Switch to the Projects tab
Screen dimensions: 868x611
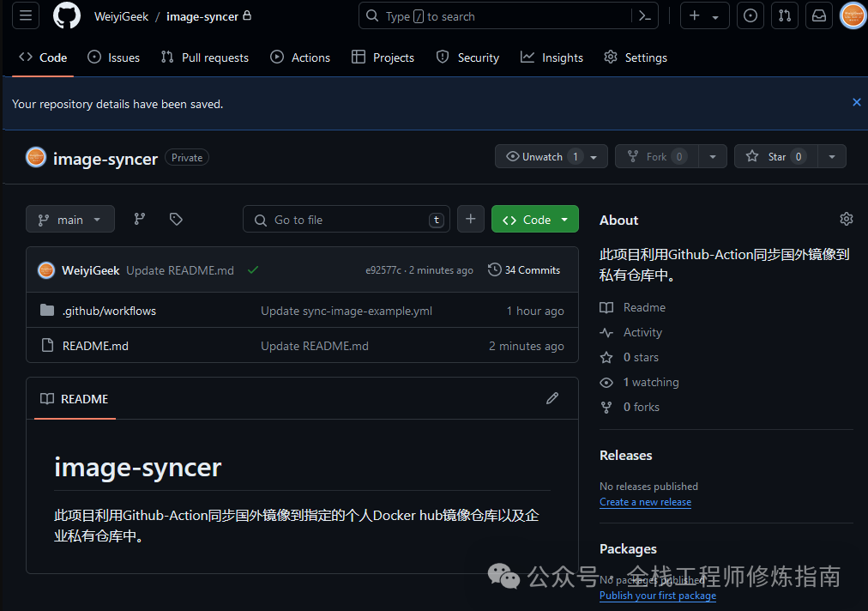point(383,57)
